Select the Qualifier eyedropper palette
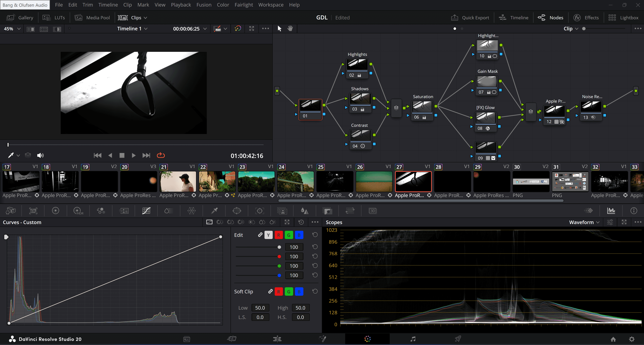Image resolution: width=644 pixels, height=345 pixels. coord(214,211)
